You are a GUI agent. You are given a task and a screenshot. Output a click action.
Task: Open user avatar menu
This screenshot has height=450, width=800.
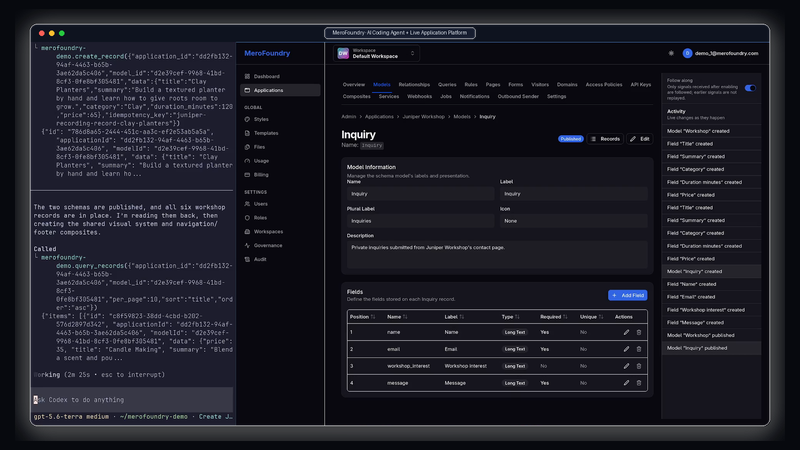(687, 53)
